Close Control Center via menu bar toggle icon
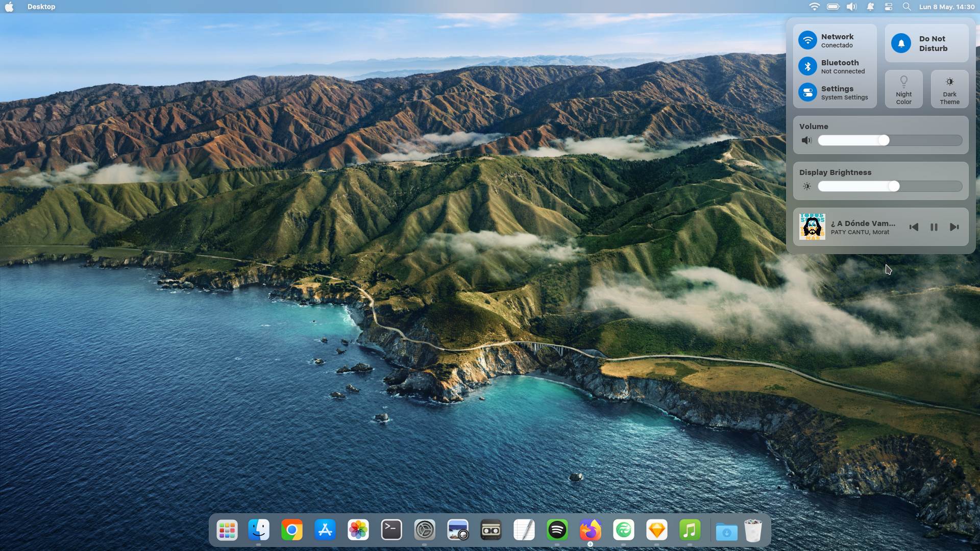 pos(888,7)
